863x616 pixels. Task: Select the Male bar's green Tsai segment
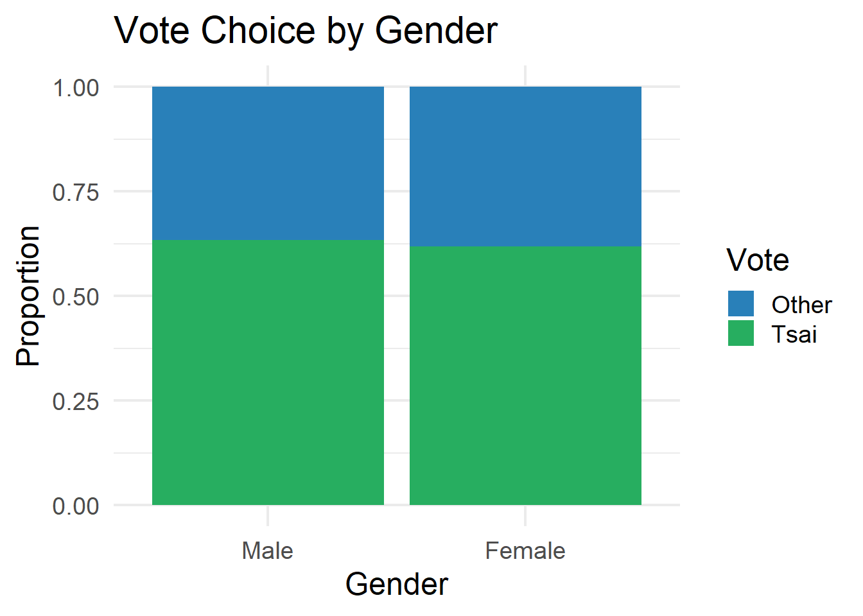(268, 372)
